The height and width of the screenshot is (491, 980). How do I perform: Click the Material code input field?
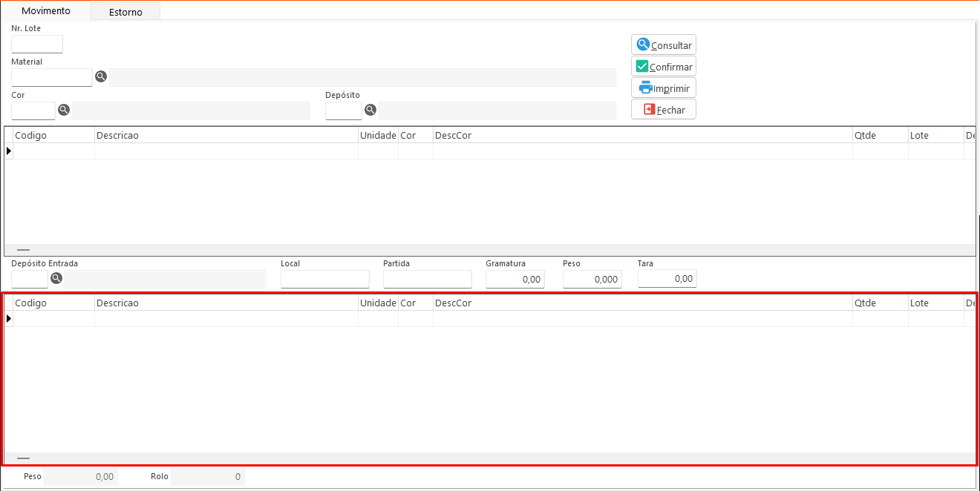click(x=52, y=77)
